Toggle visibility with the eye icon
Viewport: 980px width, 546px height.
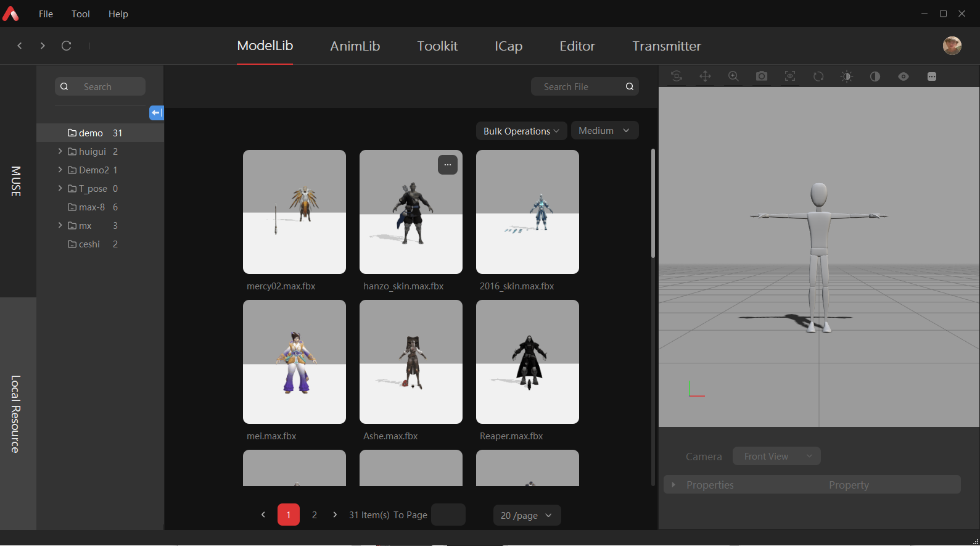click(x=904, y=77)
